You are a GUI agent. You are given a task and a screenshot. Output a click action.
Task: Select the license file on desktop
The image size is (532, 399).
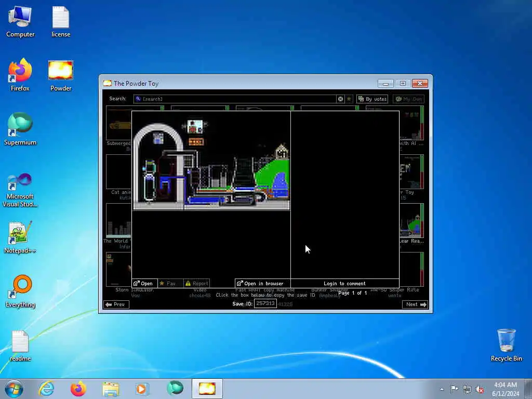[61, 22]
